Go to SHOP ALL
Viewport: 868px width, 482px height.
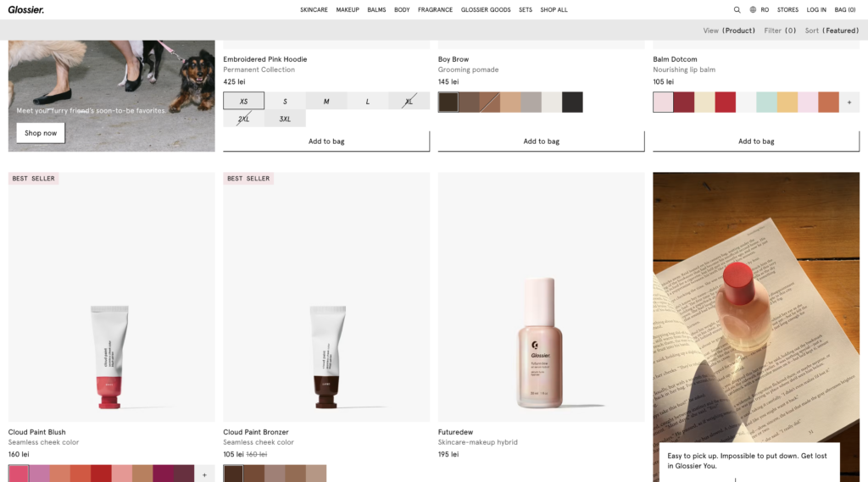point(554,9)
